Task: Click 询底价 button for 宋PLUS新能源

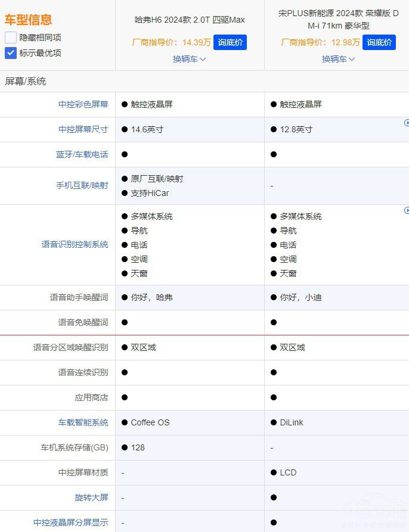Action: [379, 42]
